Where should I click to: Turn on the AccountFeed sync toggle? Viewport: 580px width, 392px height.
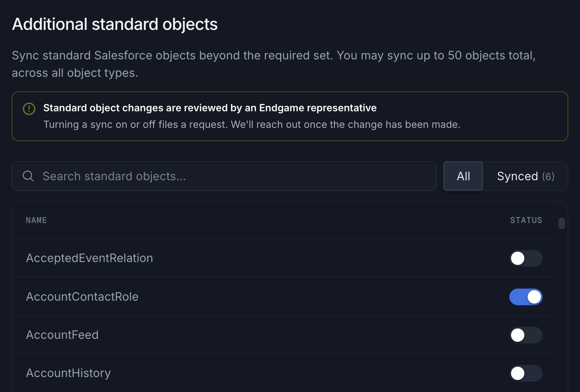pyautogui.click(x=526, y=335)
